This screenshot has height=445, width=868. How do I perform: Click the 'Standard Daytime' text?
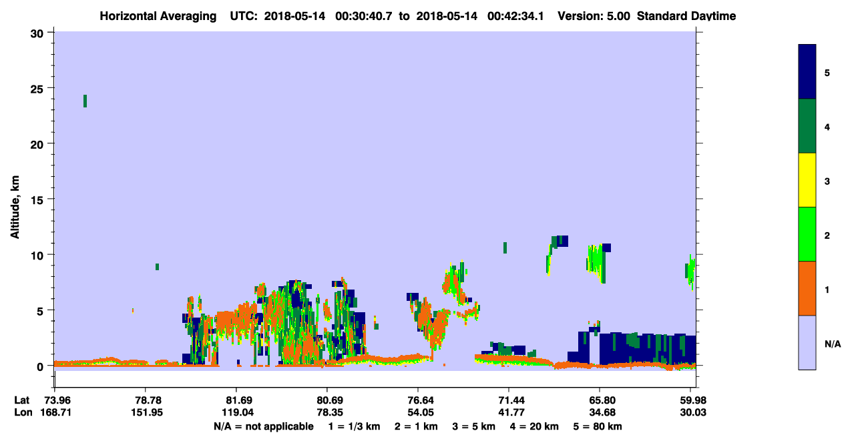686,16
